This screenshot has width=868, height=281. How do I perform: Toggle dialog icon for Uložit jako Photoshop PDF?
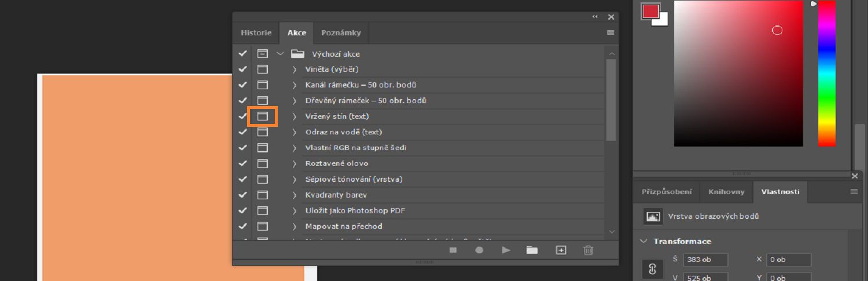click(x=263, y=210)
